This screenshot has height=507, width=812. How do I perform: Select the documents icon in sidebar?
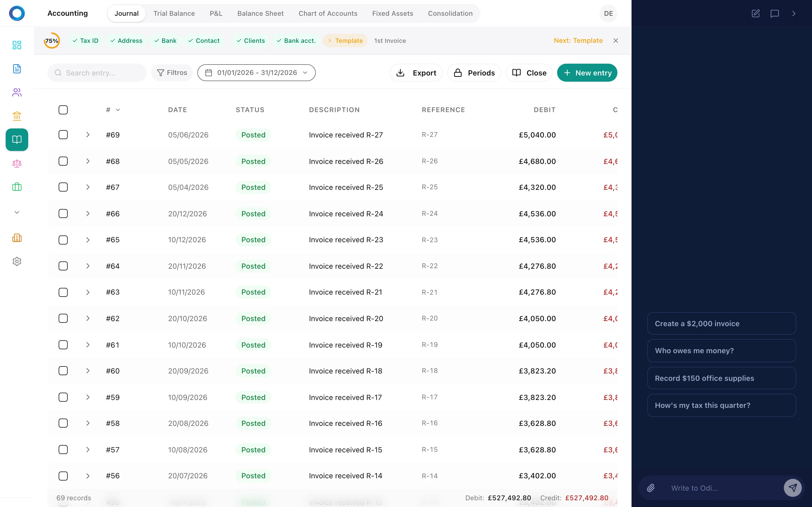pyautogui.click(x=17, y=68)
